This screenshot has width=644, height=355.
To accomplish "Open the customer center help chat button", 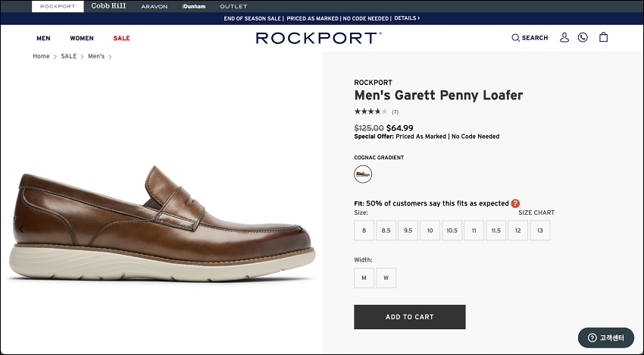I will click(x=606, y=338).
